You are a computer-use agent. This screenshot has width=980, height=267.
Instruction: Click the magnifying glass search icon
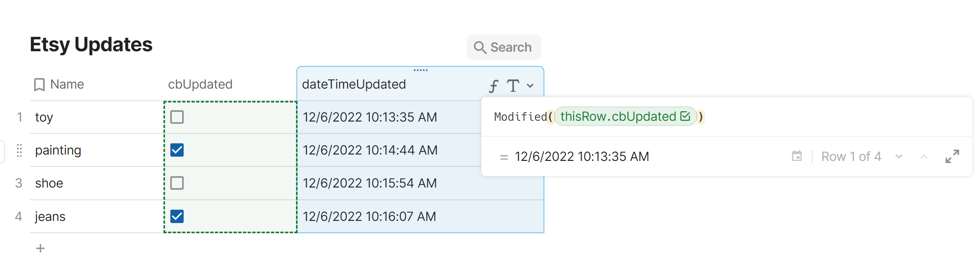pyautogui.click(x=480, y=47)
